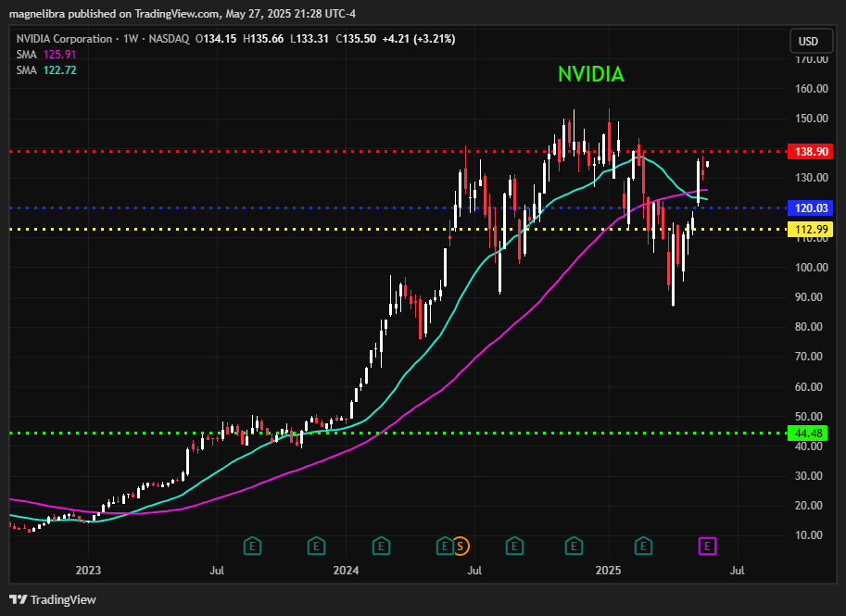Viewport: 846px width, 616px height.
Task: Open the first earnings marker after Jul 2023
Action: point(252,547)
